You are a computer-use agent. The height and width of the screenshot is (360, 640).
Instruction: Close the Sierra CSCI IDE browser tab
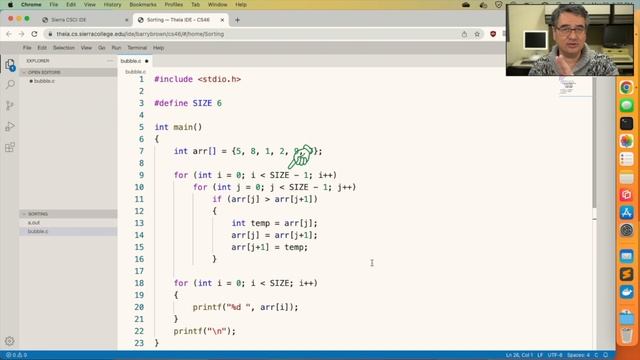(x=127, y=20)
